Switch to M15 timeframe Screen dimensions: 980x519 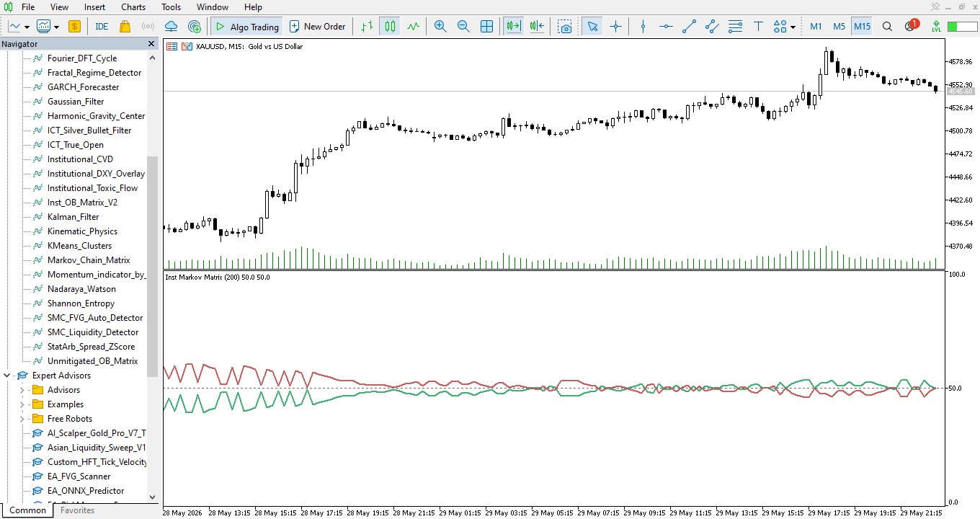862,27
